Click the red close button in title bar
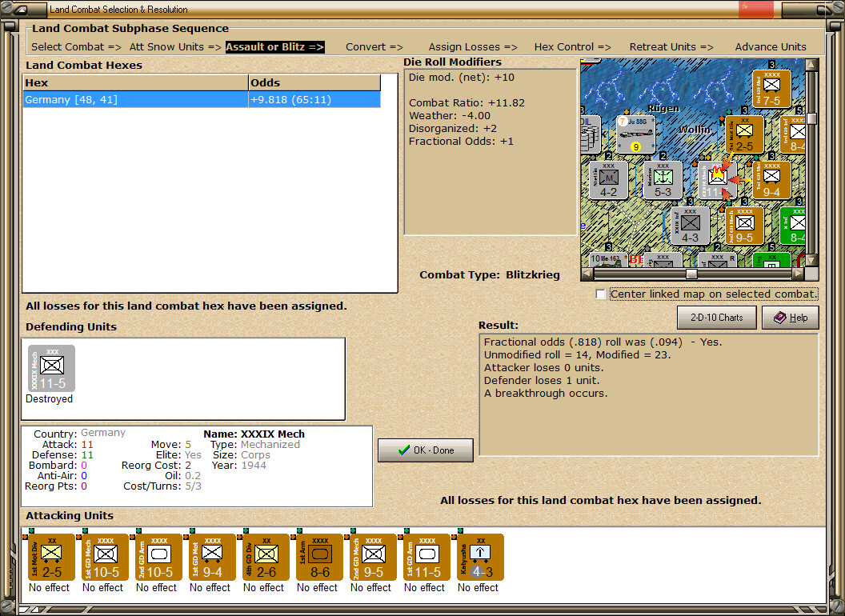Viewport: 845px width, 616px height. [x=755, y=9]
